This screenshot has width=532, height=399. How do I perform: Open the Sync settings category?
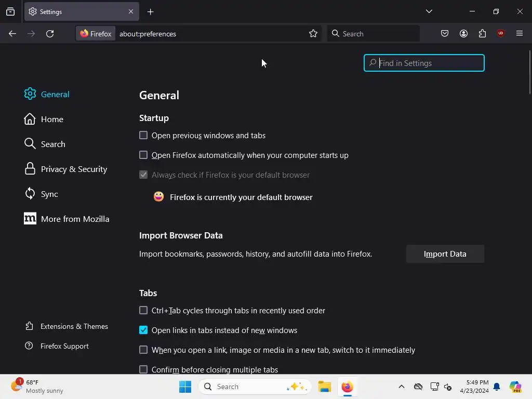pyautogui.click(x=41, y=194)
